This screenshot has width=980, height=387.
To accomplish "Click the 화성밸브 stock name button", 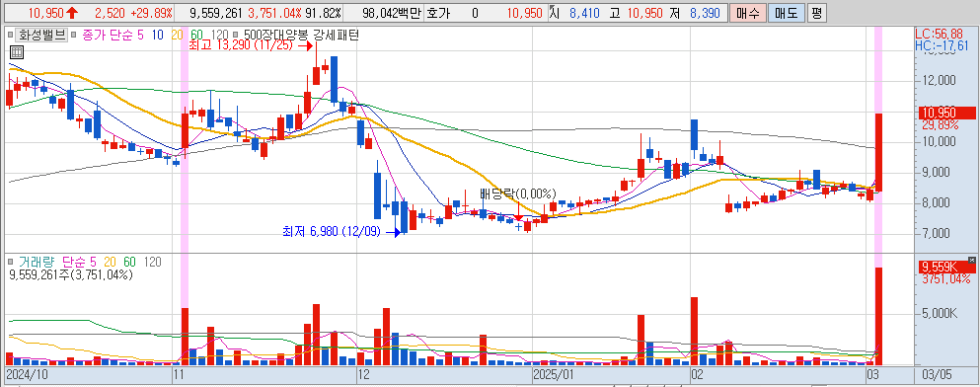I will tap(40, 35).
